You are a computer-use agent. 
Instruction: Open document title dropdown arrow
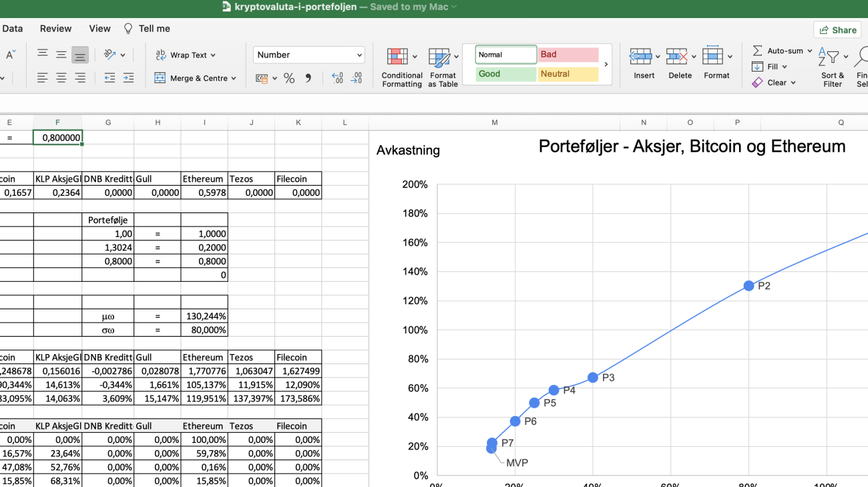pos(454,7)
